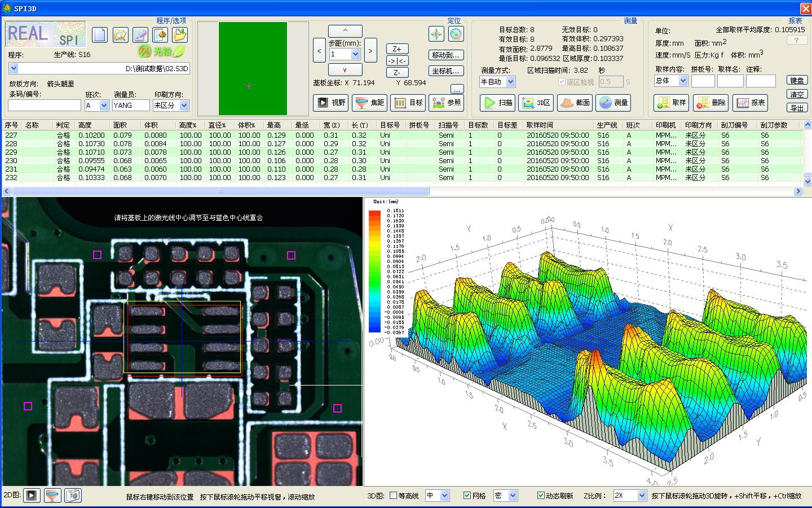Click the new program blank page icon
The height and width of the screenshot is (508, 812).
tap(99, 35)
